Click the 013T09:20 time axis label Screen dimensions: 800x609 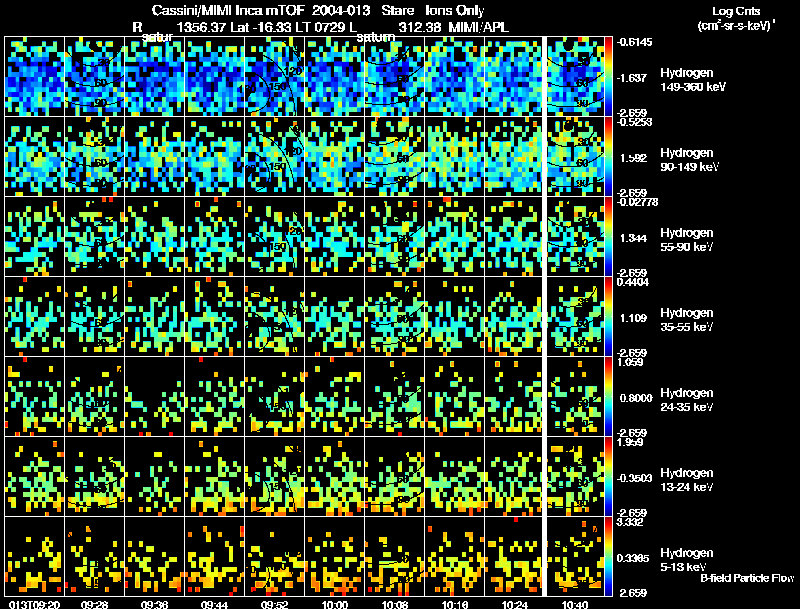34,604
